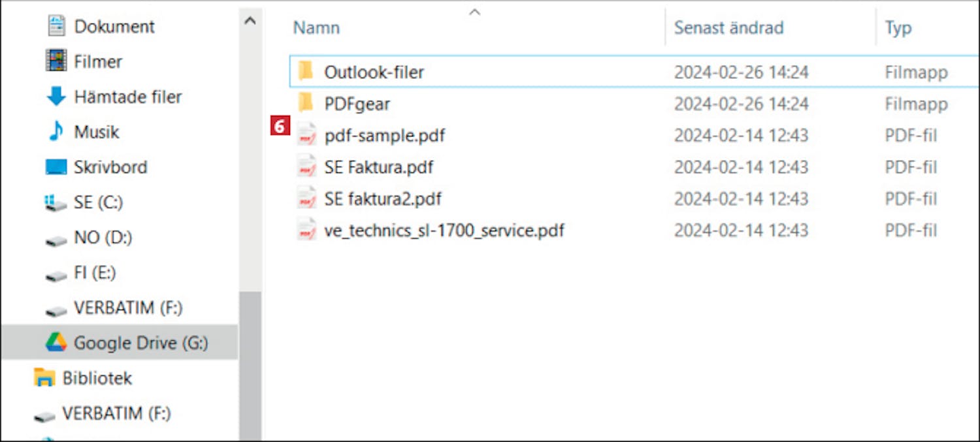Image resolution: width=980 pixels, height=442 pixels.
Task: Click the Hämtade filer download arrow icon
Action: [56, 97]
